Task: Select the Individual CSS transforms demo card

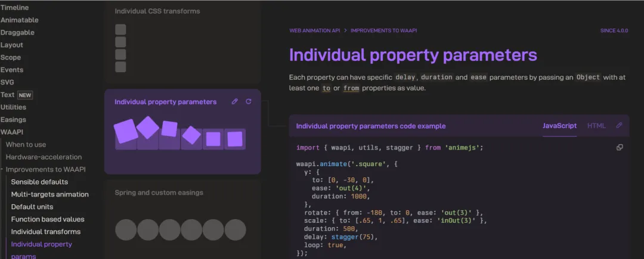Action: 182,43
